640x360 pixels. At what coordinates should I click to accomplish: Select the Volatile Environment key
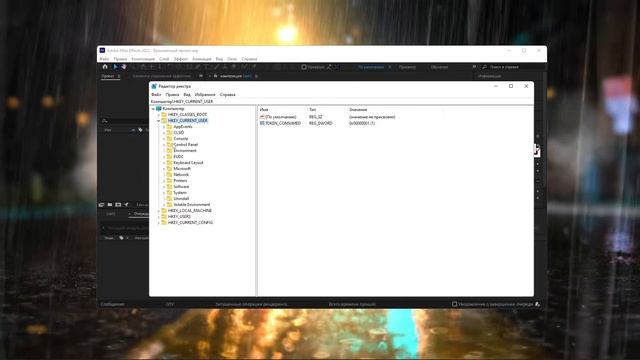coord(191,204)
